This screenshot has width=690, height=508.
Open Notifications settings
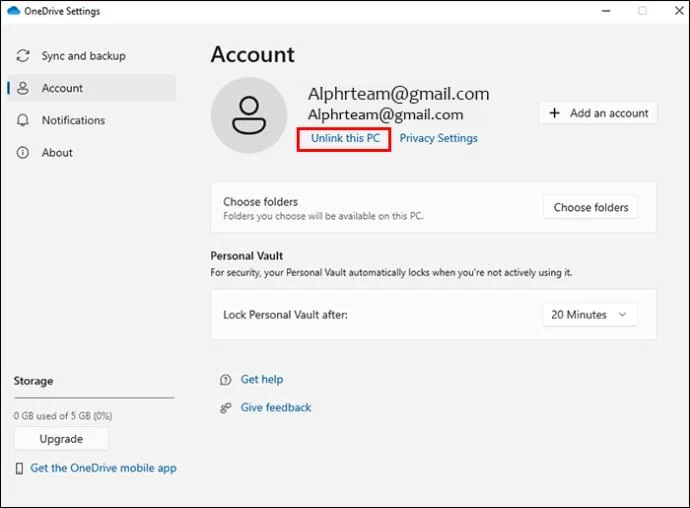coord(92,120)
